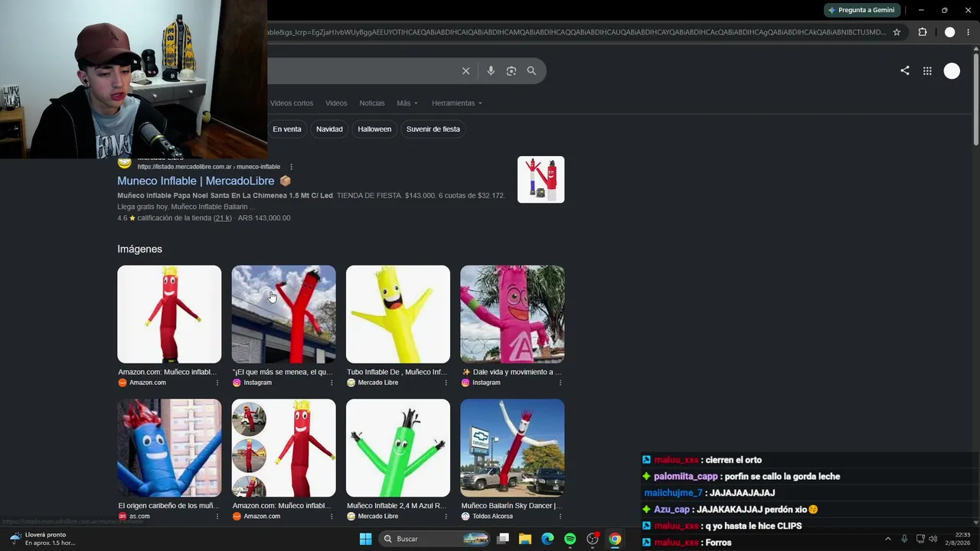
Task: Switch to the 'Noticias' results tab
Action: click(372, 103)
